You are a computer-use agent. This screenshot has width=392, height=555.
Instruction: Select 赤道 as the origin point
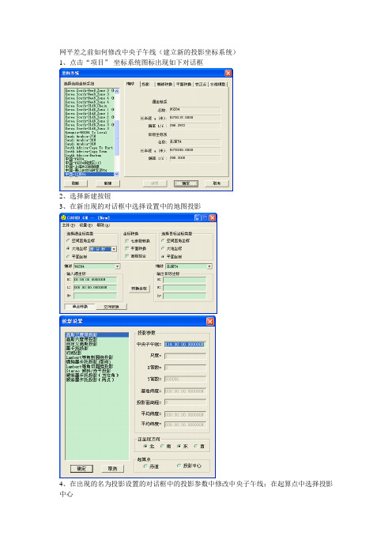coord(145,466)
